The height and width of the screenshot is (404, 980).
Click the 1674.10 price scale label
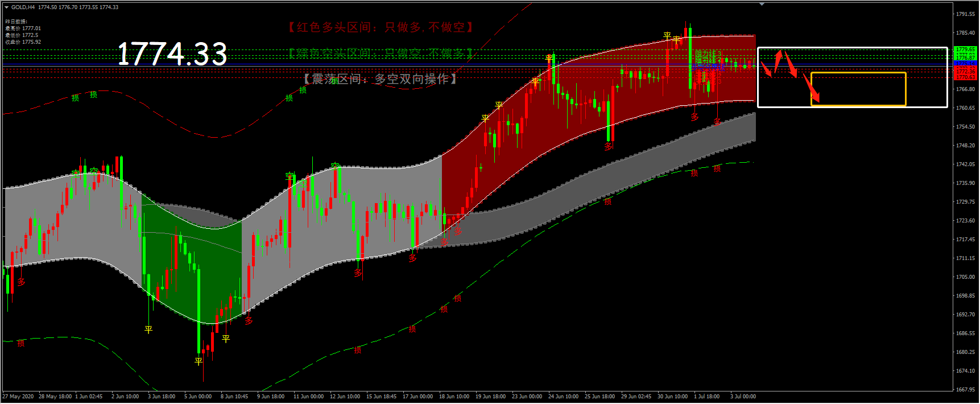pyautogui.click(x=966, y=371)
